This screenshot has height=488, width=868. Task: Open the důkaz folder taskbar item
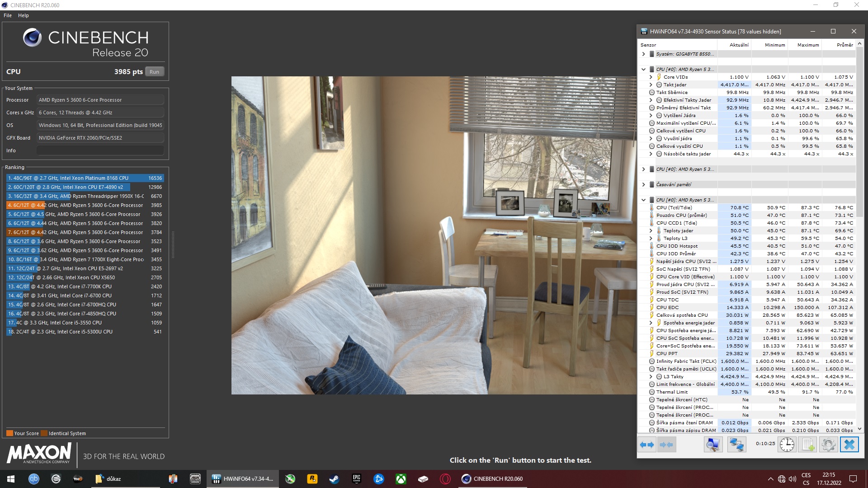coord(125,479)
